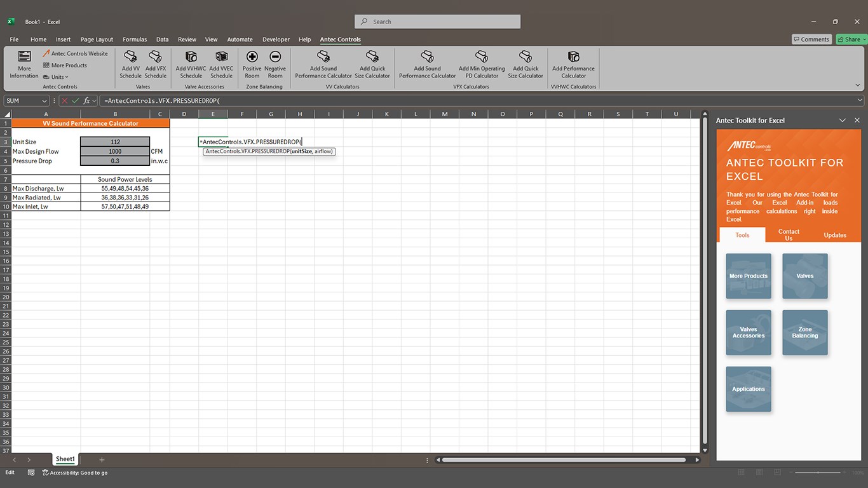The height and width of the screenshot is (488, 868).
Task: Open the Contact Us tab in the pane
Action: pos(789,235)
